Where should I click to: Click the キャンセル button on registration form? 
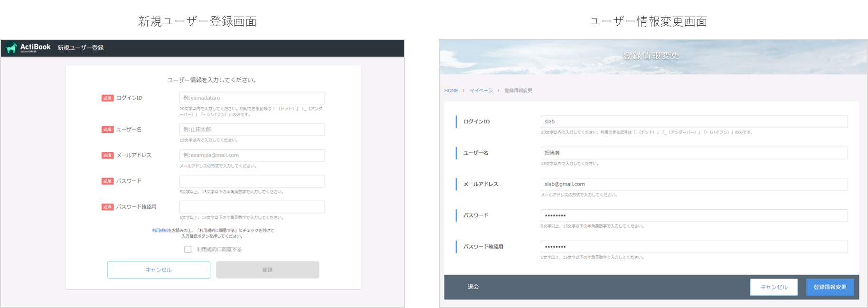pos(159,270)
